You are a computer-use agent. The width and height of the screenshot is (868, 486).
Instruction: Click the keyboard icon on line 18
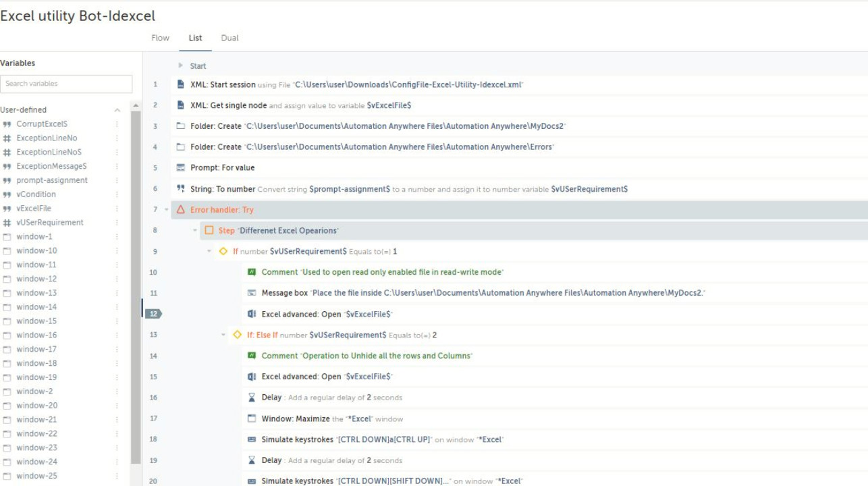[252, 439]
